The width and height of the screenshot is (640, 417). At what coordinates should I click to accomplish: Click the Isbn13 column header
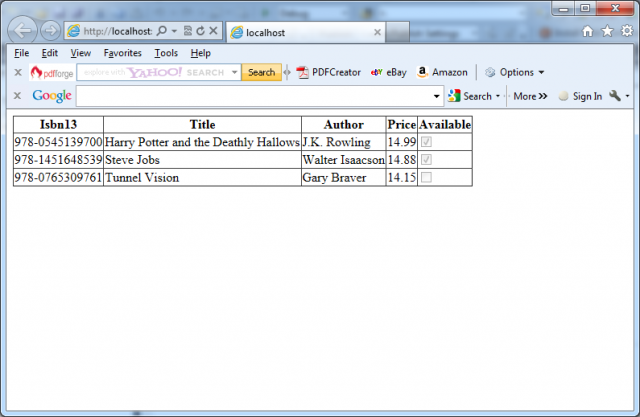tap(58, 124)
